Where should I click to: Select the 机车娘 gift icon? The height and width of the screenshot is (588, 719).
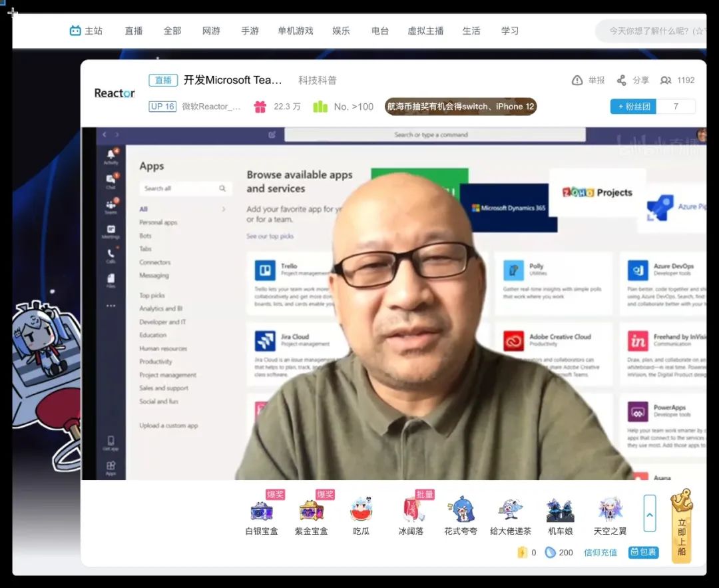pyautogui.click(x=560, y=510)
